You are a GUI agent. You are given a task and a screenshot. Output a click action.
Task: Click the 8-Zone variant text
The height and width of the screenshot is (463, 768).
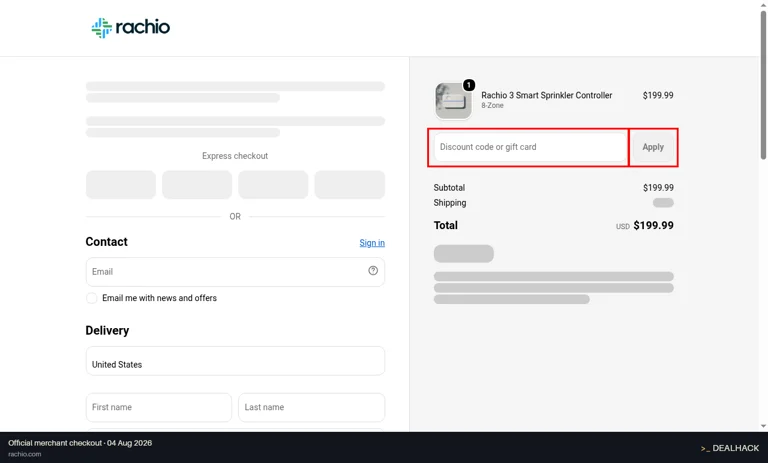[x=492, y=105]
